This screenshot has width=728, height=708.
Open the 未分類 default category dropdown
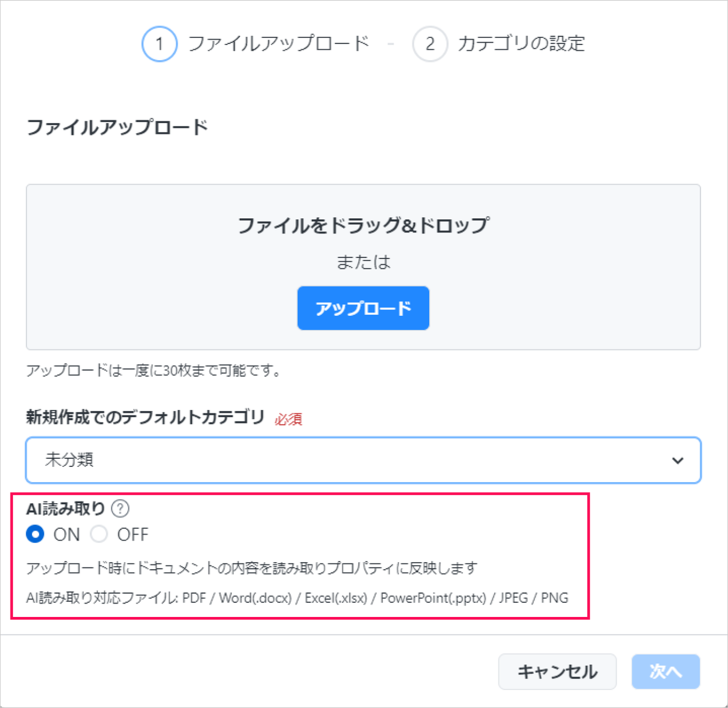point(363,460)
